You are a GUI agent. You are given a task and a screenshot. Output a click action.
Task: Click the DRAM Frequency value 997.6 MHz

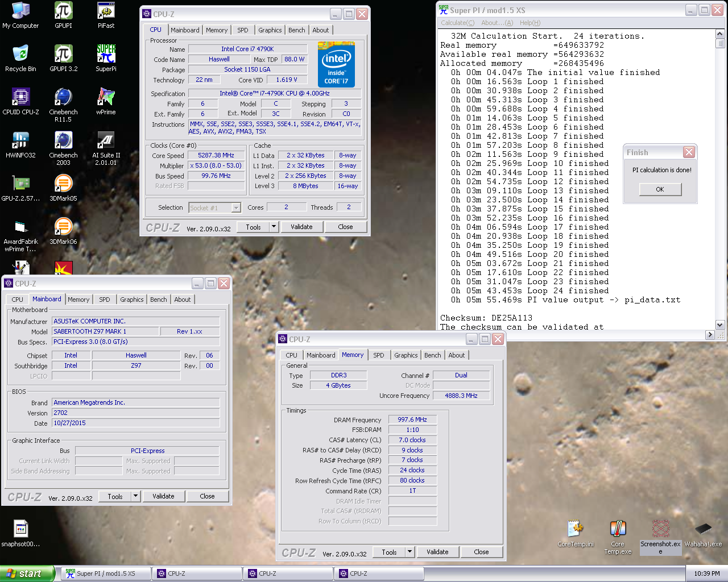pos(412,419)
